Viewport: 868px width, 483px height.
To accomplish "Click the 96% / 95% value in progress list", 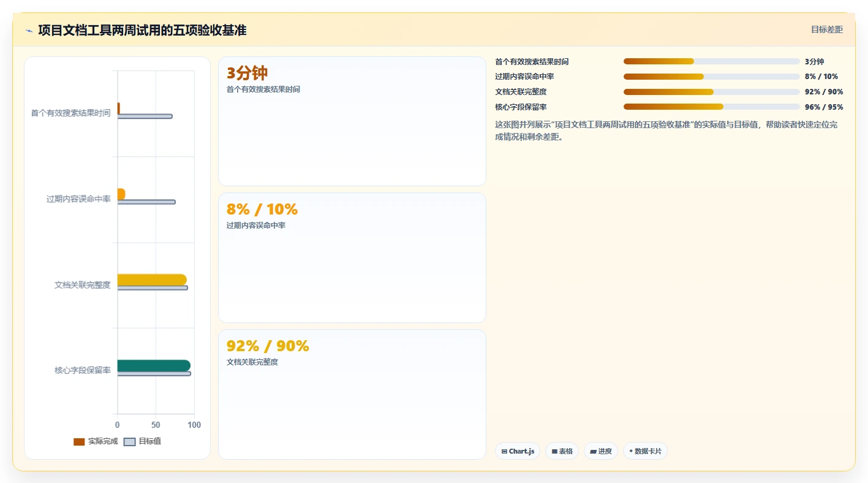I will click(824, 107).
